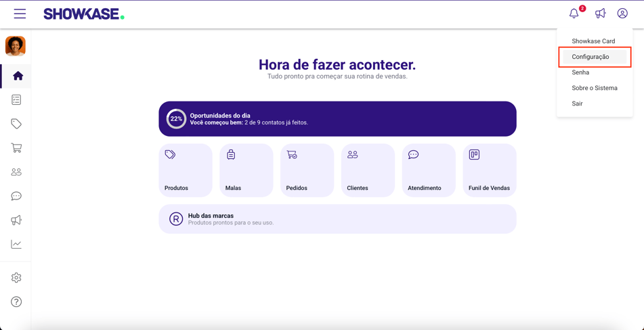Open the announcements megaphone in top bar
The width and height of the screenshot is (644, 330).
[600, 14]
